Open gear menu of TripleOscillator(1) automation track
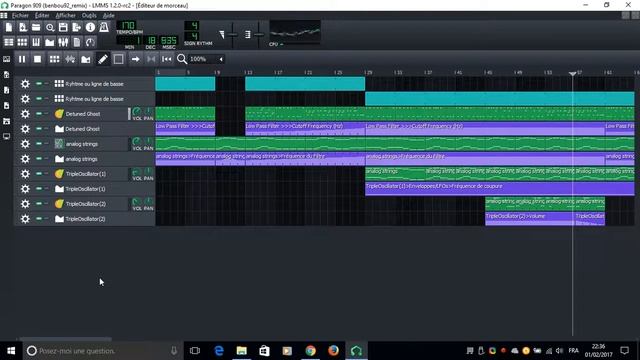 click(25, 189)
